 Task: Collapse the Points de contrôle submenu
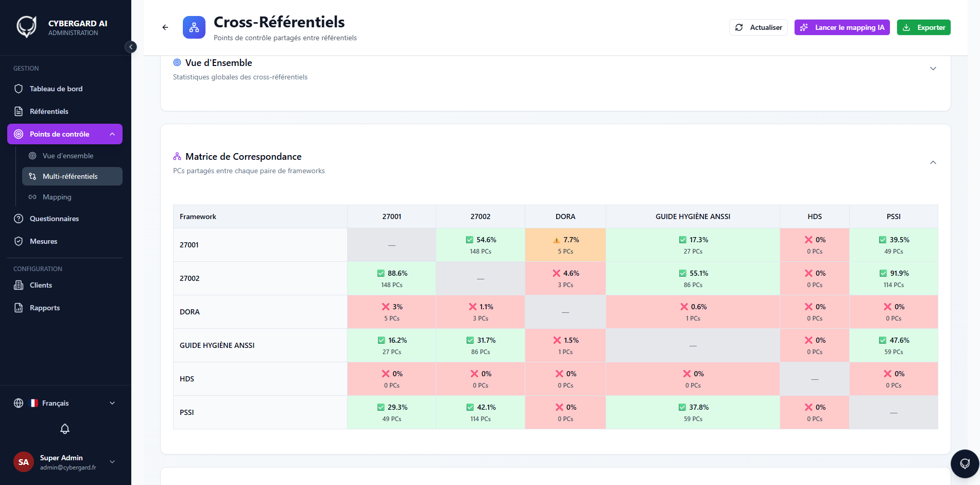[x=112, y=134]
